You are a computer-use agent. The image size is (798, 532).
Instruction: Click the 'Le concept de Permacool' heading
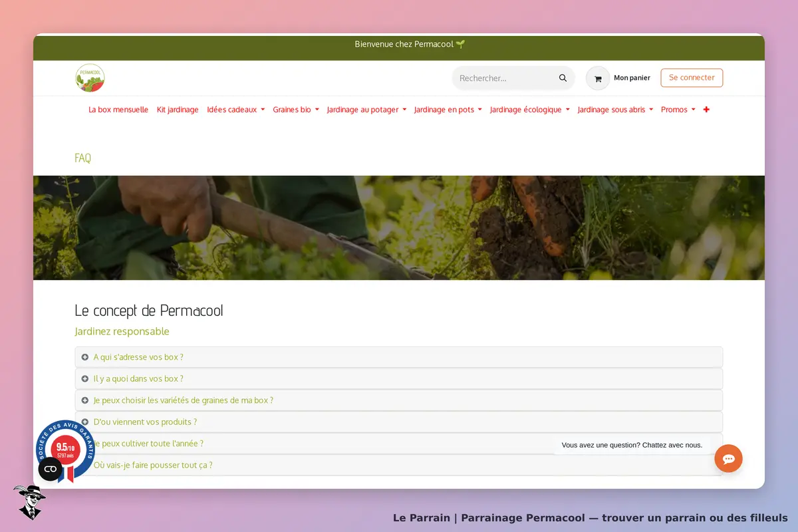149,311
